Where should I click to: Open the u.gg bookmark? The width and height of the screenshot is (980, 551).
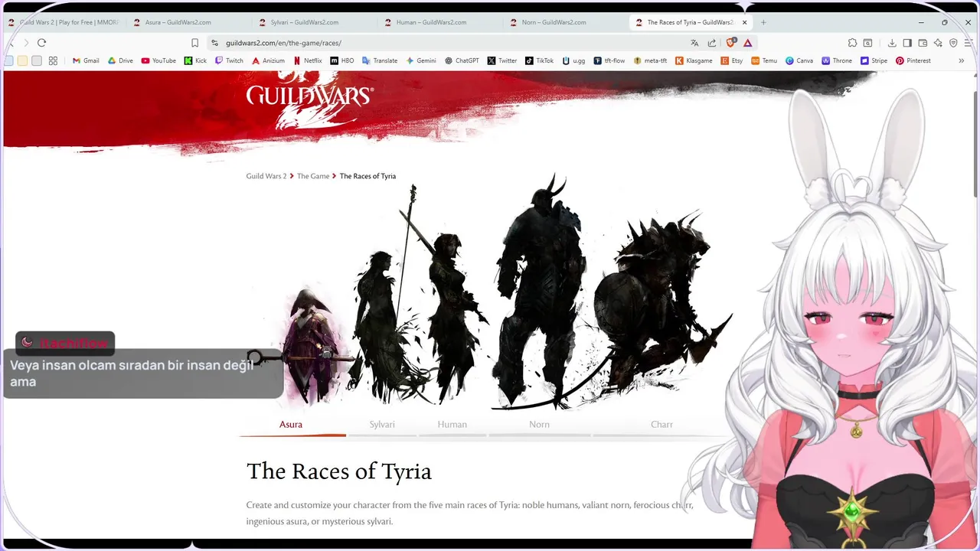(573, 60)
